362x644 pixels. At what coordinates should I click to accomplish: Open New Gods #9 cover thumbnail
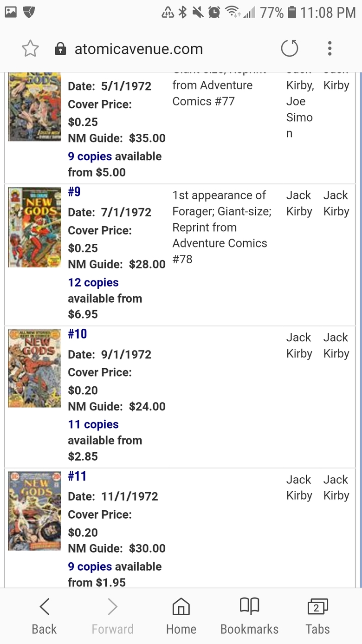(x=35, y=227)
